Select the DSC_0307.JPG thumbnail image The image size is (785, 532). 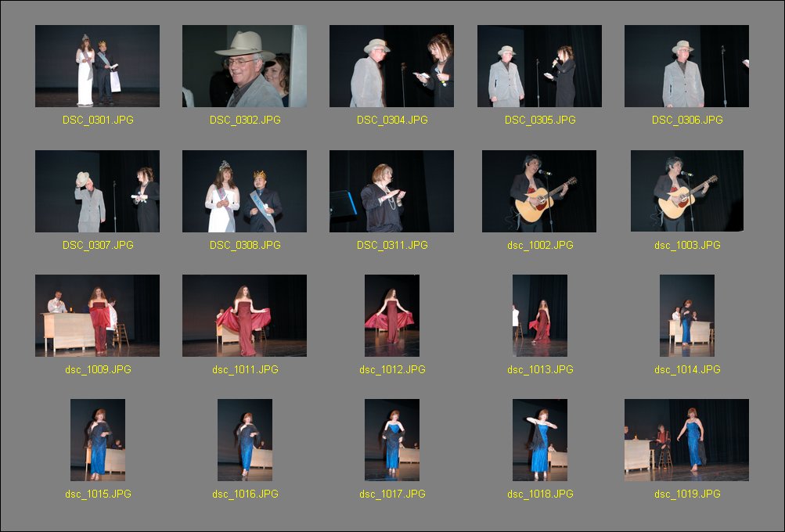point(97,191)
